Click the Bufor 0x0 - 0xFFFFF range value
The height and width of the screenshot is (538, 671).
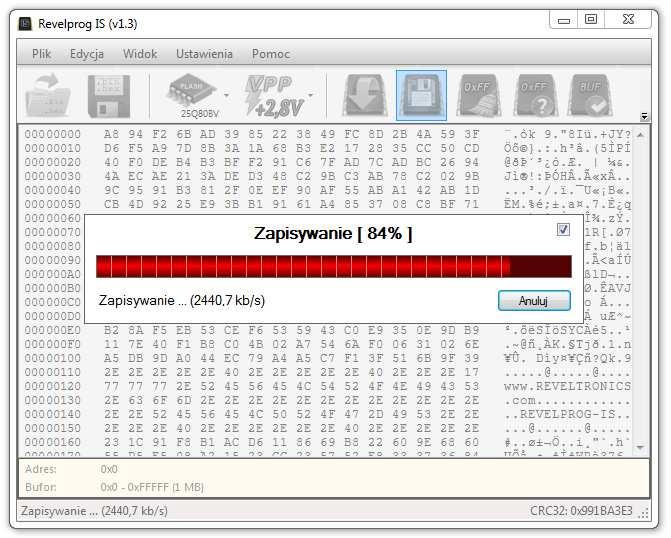coord(152,487)
